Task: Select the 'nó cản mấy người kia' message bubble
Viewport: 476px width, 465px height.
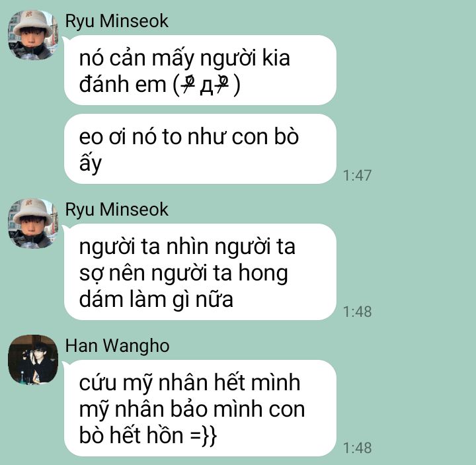Action: coord(200,70)
